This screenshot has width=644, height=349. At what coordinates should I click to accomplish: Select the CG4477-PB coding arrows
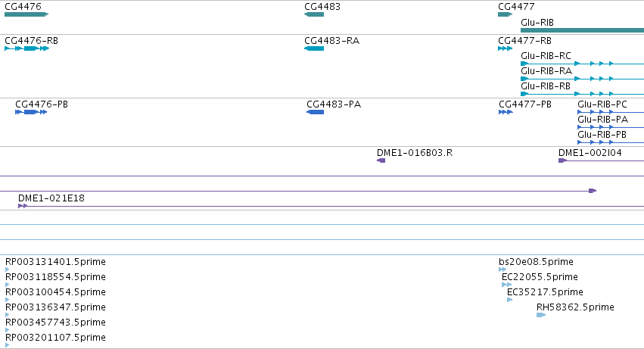506,112
